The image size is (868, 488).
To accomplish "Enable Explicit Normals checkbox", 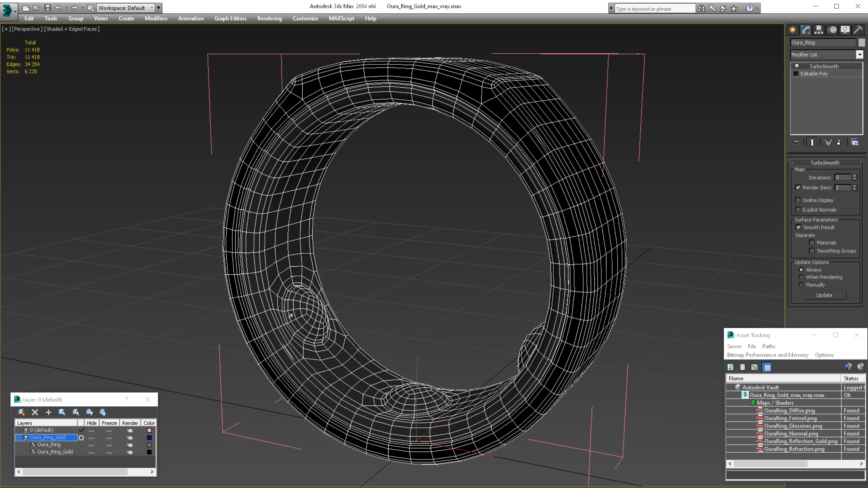I will [x=798, y=209].
